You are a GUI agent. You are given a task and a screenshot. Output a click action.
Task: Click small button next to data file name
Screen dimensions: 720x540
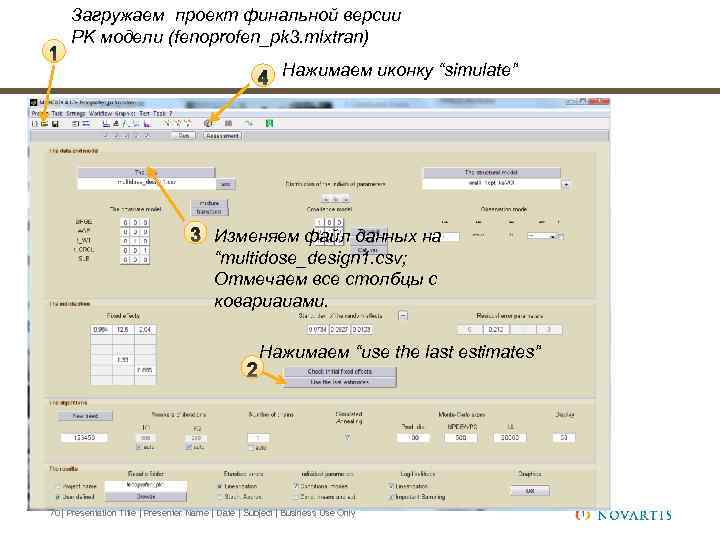(225, 184)
